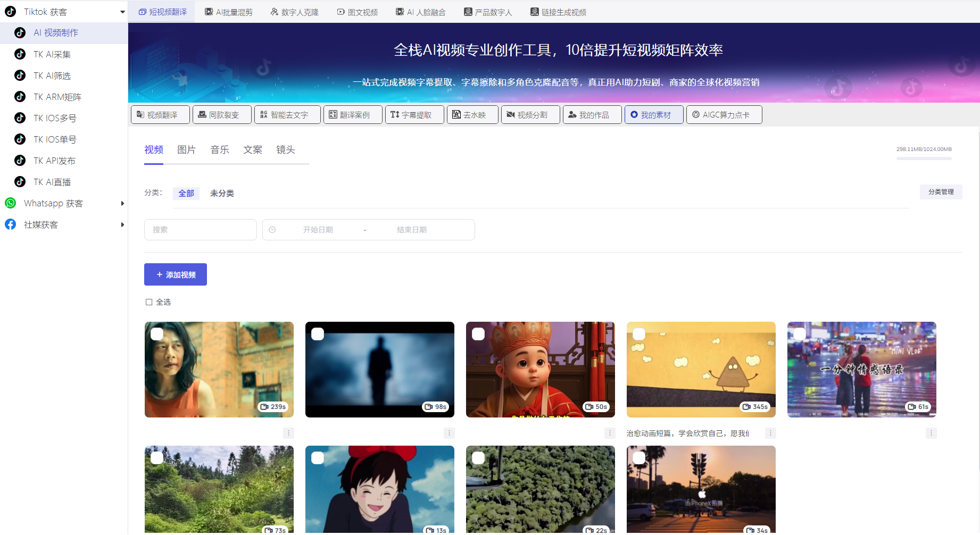Switch to the 音乐 tab
Image resolution: width=980 pixels, height=535 pixels.
tap(219, 149)
